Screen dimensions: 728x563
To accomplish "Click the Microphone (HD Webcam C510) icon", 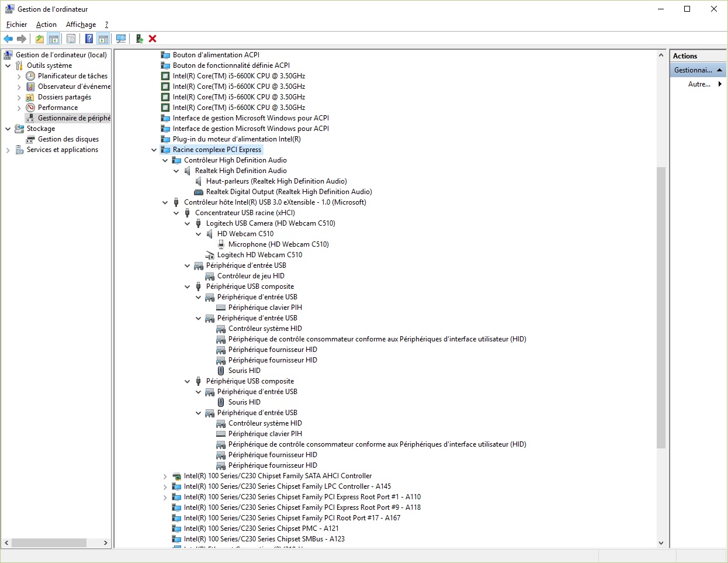I will (221, 244).
